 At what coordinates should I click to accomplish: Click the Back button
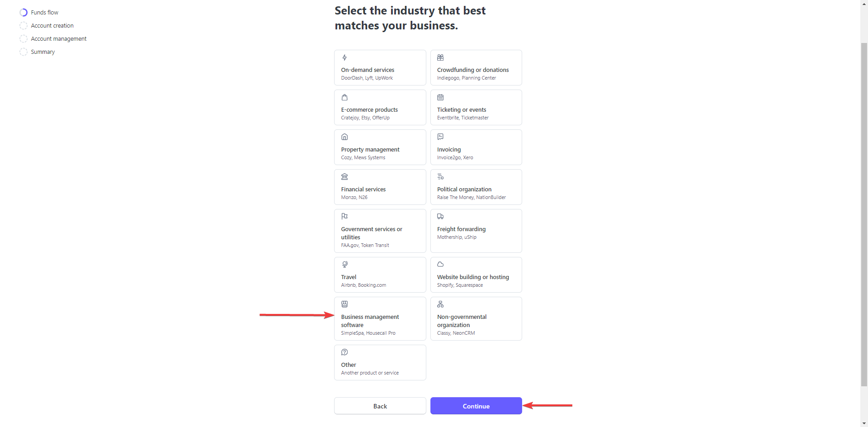380,406
